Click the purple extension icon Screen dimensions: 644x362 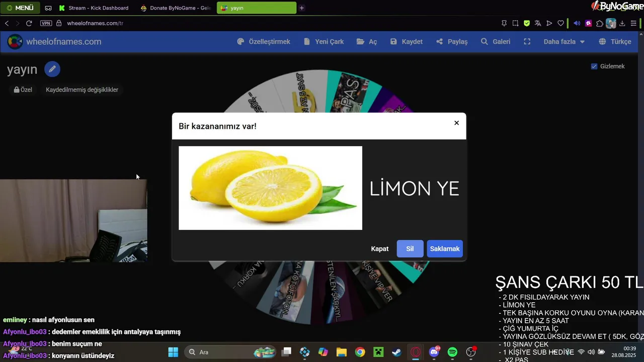pos(589,23)
